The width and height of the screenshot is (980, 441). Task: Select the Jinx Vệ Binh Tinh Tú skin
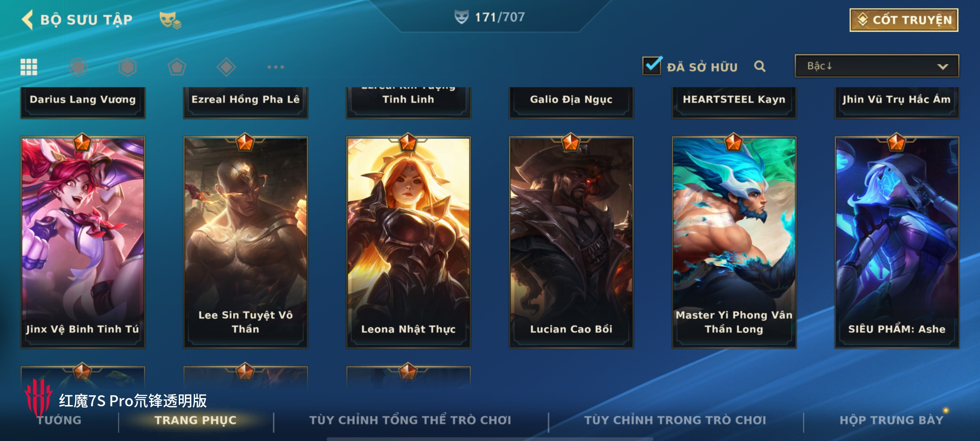83,243
